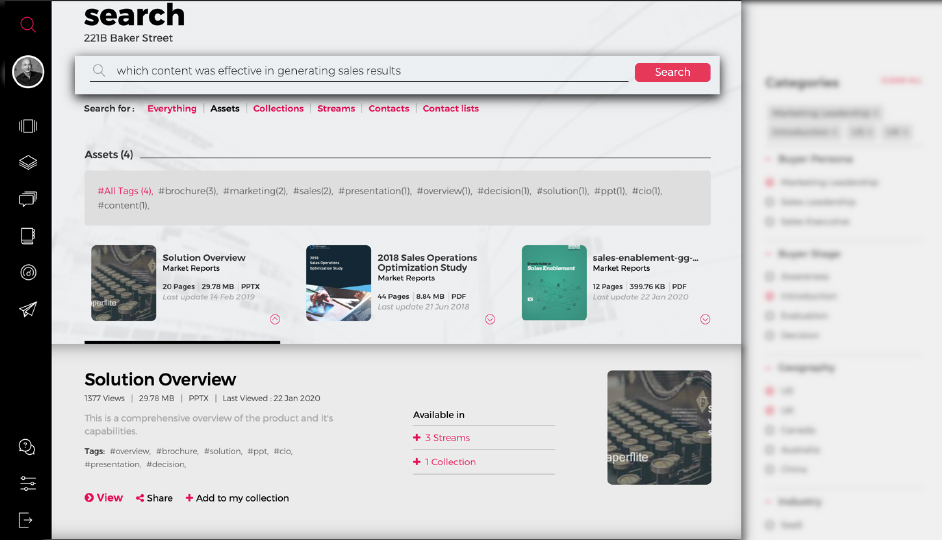942x540 pixels.
Task: Switch search scope to Everything
Action: point(172,109)
